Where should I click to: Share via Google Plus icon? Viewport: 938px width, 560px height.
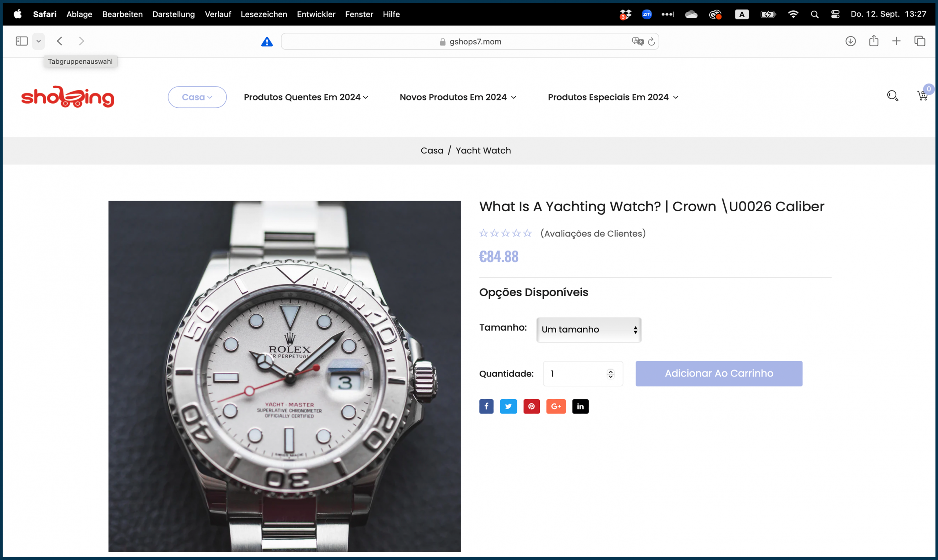(x=556, y=406)
